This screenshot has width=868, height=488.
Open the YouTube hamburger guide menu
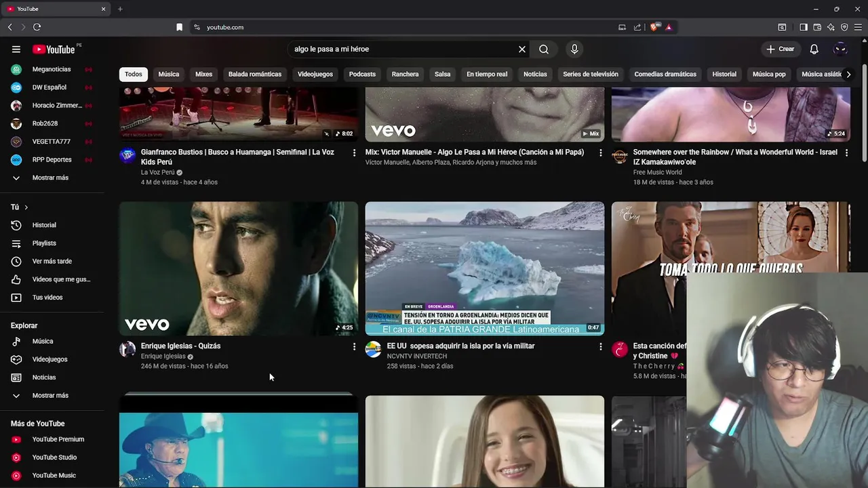(x=16, y=49)
